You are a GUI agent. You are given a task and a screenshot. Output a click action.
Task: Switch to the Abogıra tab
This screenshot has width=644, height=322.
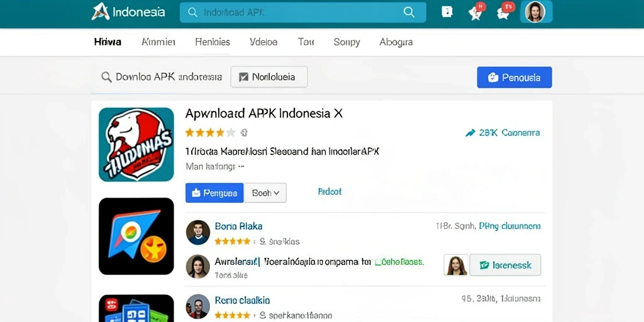click(x=396, y=42)
